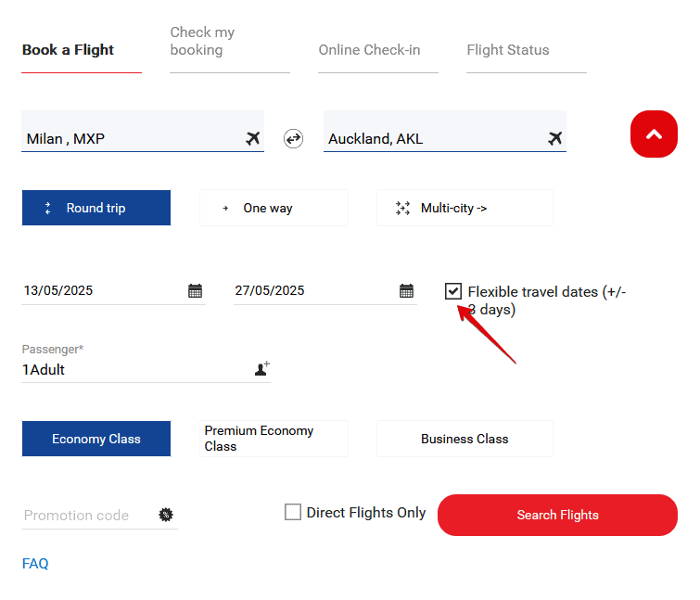Uncheck Flexible travel dates checkbox
The image size is (700, 600).
(x=452, y=291)
